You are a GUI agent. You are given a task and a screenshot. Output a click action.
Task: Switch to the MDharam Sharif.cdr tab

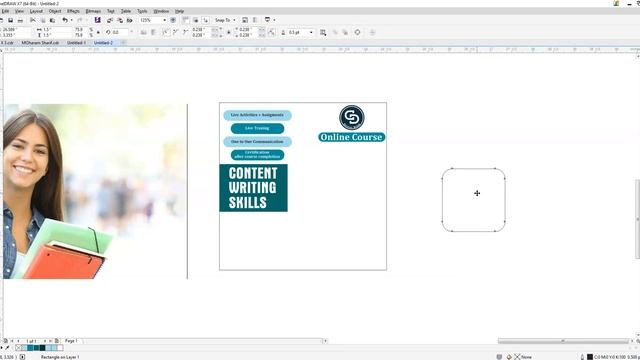pyautogui.click(x=40, y=42)
